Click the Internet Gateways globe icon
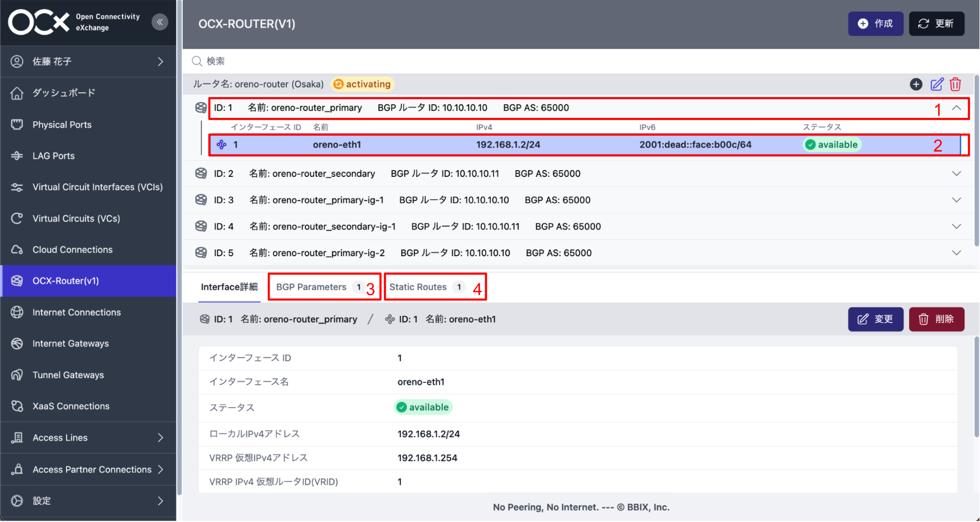Image resolution: width=980 pixels, height=522 pixels. point(17,343)
